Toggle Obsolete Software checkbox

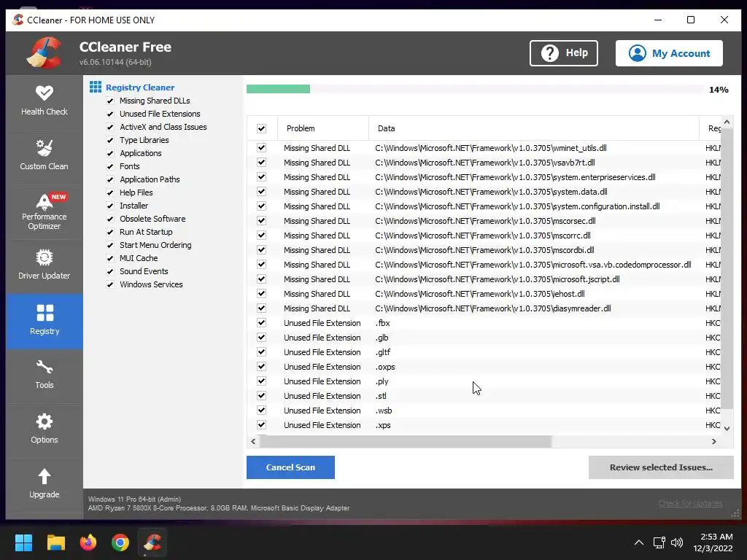[110, 219]
